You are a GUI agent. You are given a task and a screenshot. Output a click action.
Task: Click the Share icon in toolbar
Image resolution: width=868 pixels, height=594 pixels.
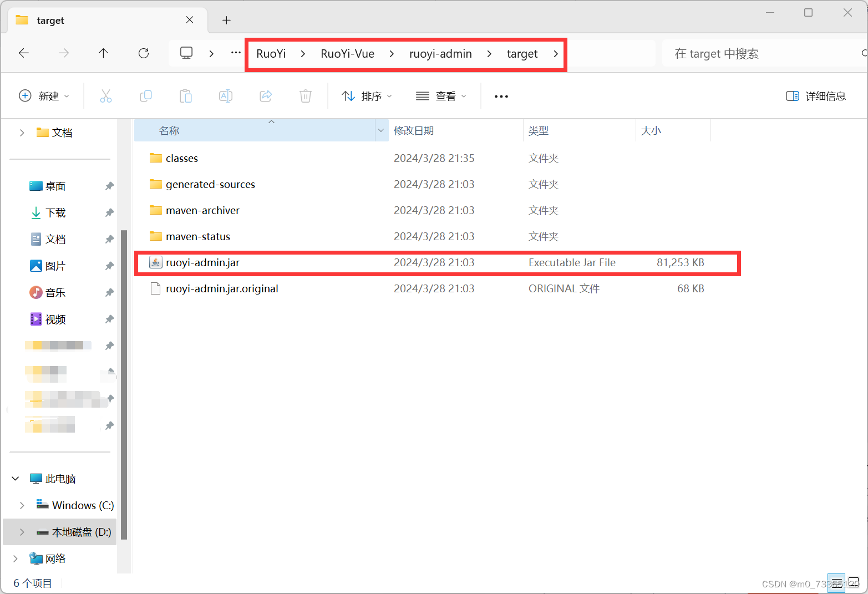[266, 95]
